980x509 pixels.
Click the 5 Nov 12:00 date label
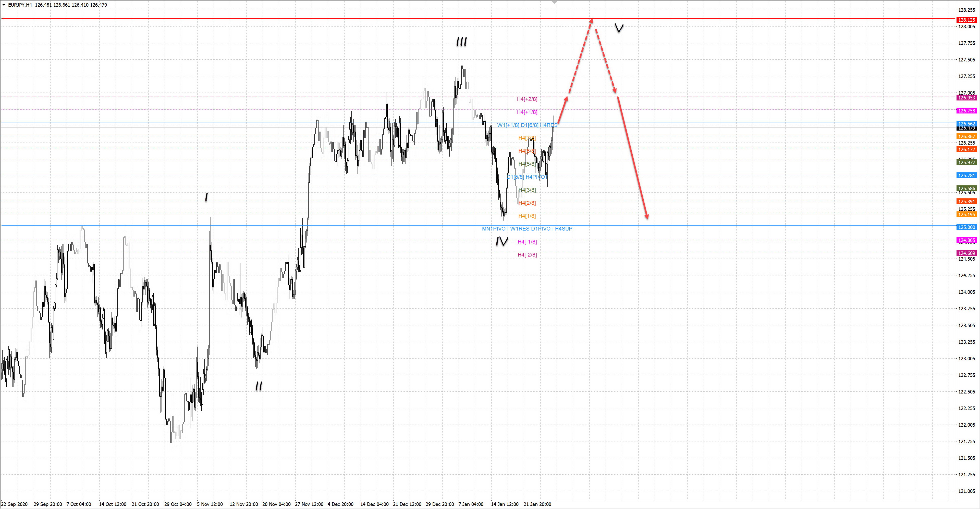210,504
